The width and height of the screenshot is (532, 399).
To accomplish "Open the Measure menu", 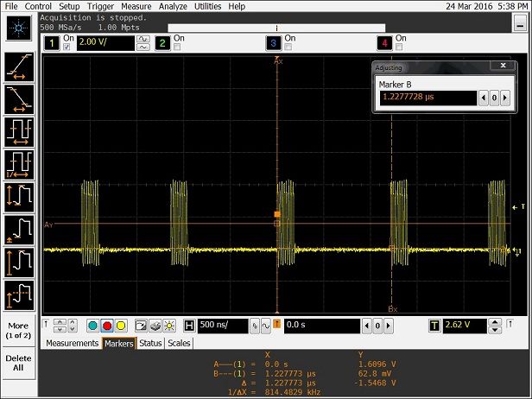I will point(136,6).
